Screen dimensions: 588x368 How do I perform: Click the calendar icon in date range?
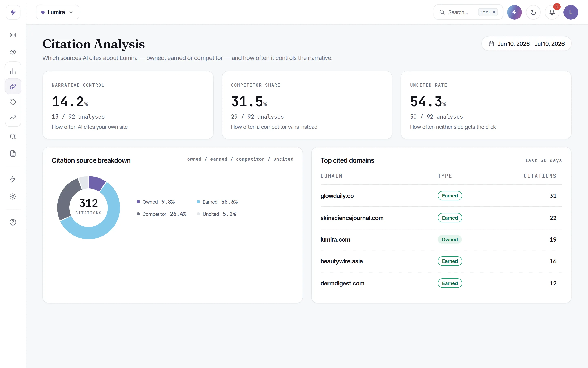tap(491, 44)
